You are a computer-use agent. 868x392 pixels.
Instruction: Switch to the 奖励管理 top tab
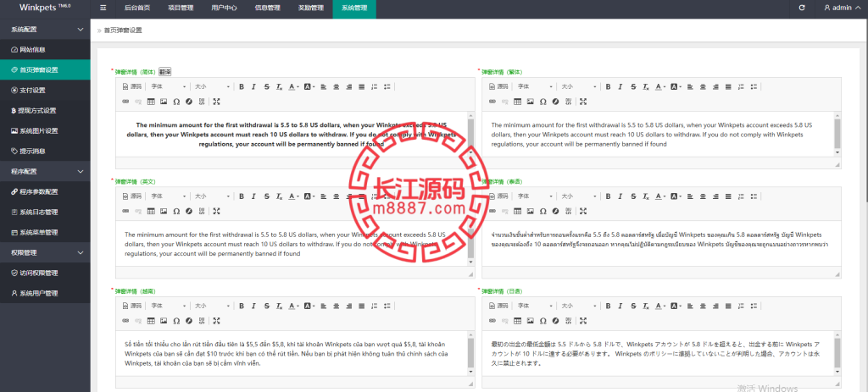point(310,8)
